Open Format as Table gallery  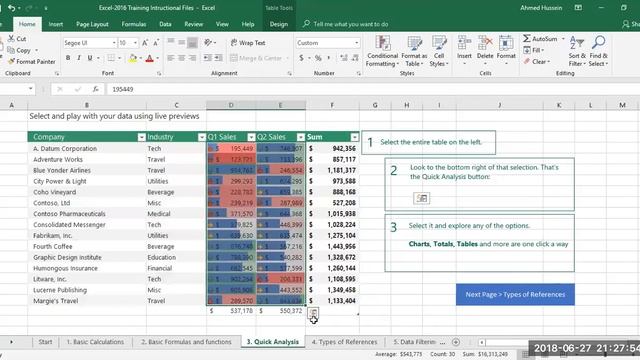414,51
